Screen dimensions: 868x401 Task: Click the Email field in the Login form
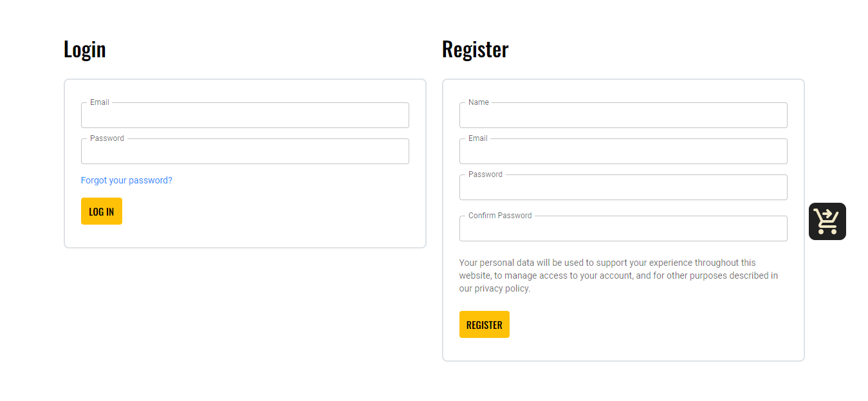pyautogui.click(x=245, y=115)
